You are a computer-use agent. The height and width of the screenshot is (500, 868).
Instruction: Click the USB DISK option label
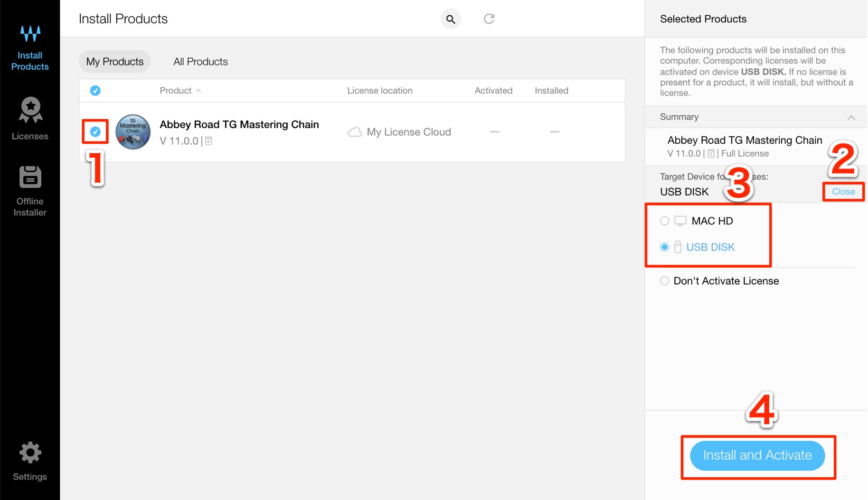click(x=710, y=247)
